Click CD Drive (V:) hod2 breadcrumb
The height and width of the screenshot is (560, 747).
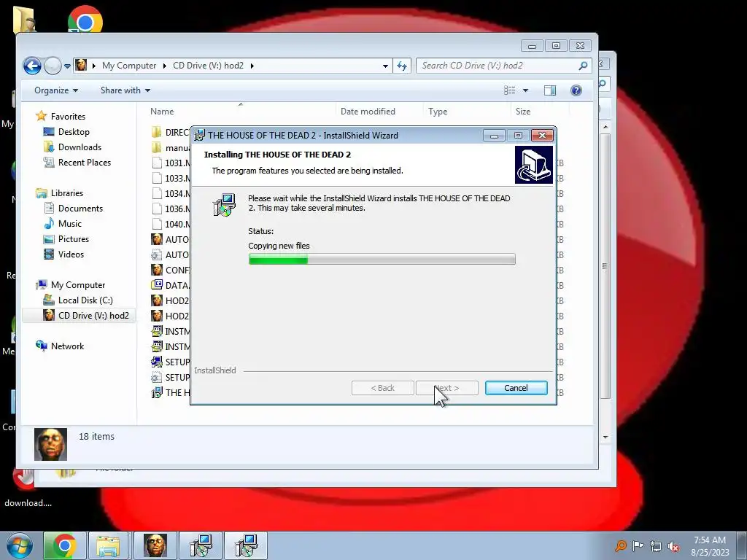pos(208,66)
